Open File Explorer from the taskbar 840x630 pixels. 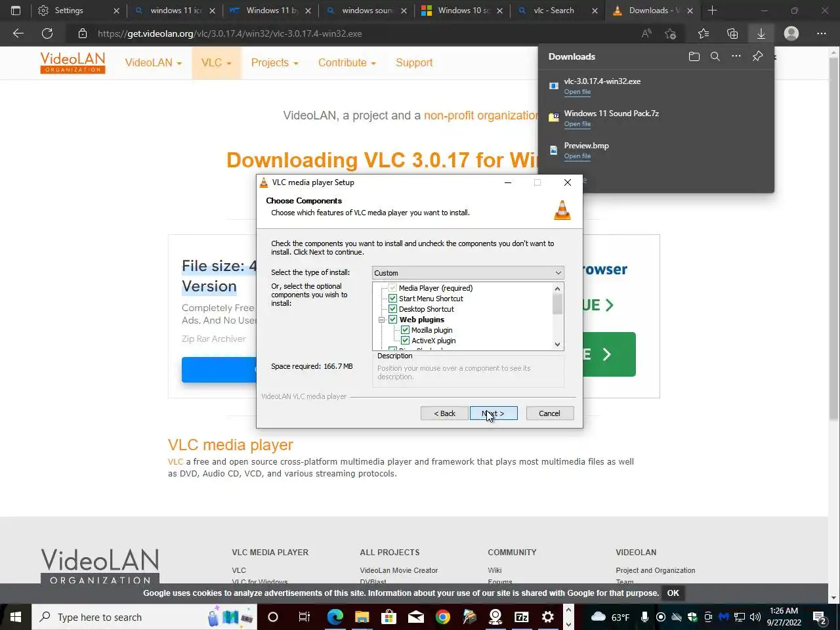pyautogui.click(x=362, y=617)
